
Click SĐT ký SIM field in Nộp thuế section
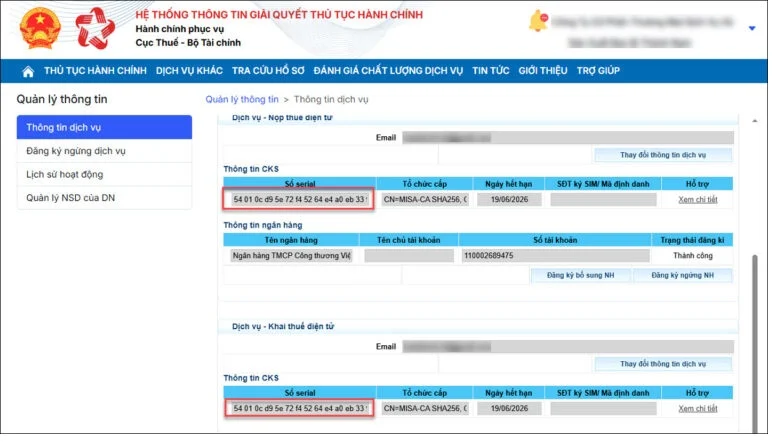(603, 199)
